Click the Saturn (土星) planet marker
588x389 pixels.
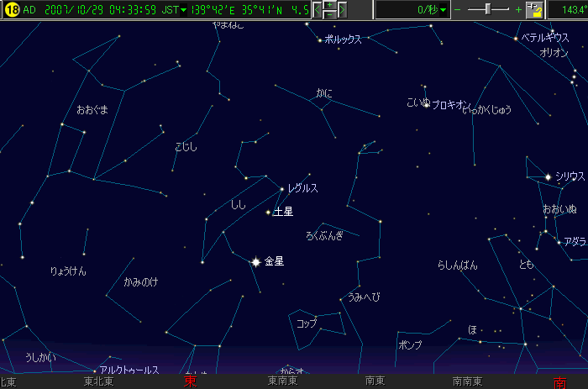(269, 213)
